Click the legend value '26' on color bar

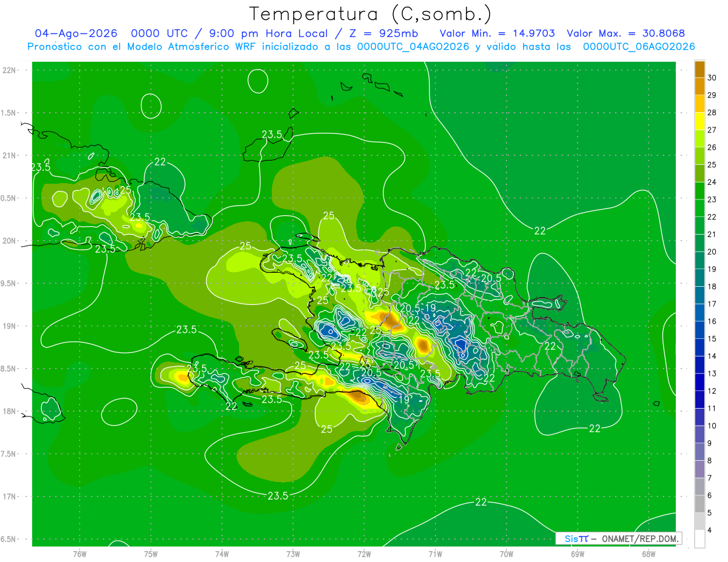(712, 147)
